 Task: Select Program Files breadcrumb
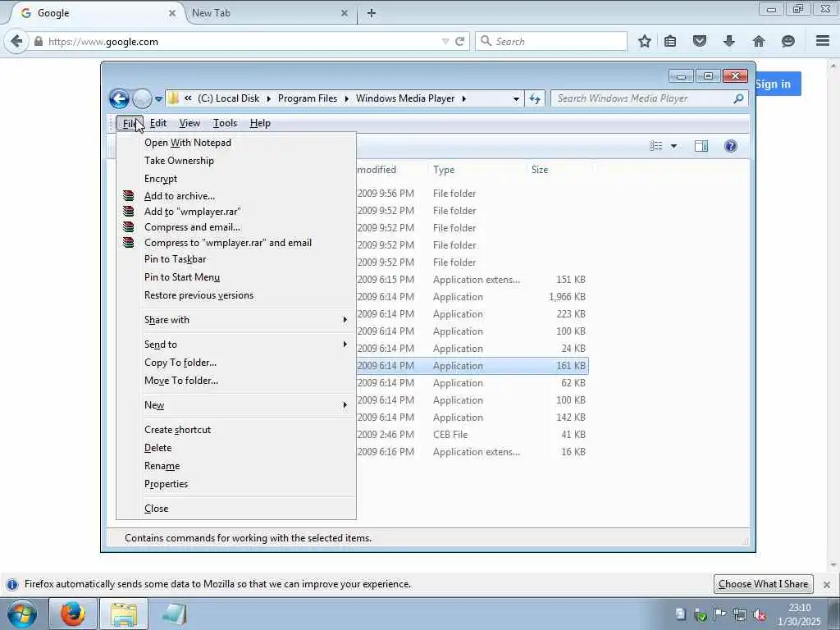(x=308, y=98)
